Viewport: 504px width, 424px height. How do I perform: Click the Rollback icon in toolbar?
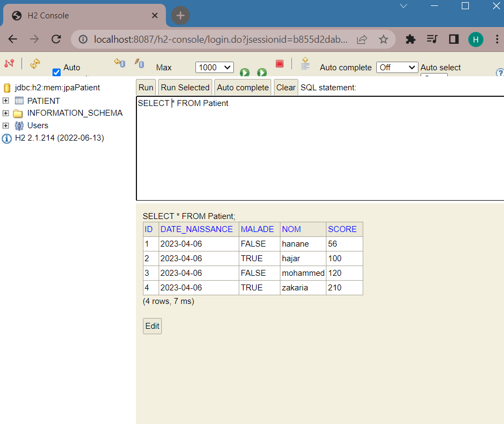click(x=120, y=63)
